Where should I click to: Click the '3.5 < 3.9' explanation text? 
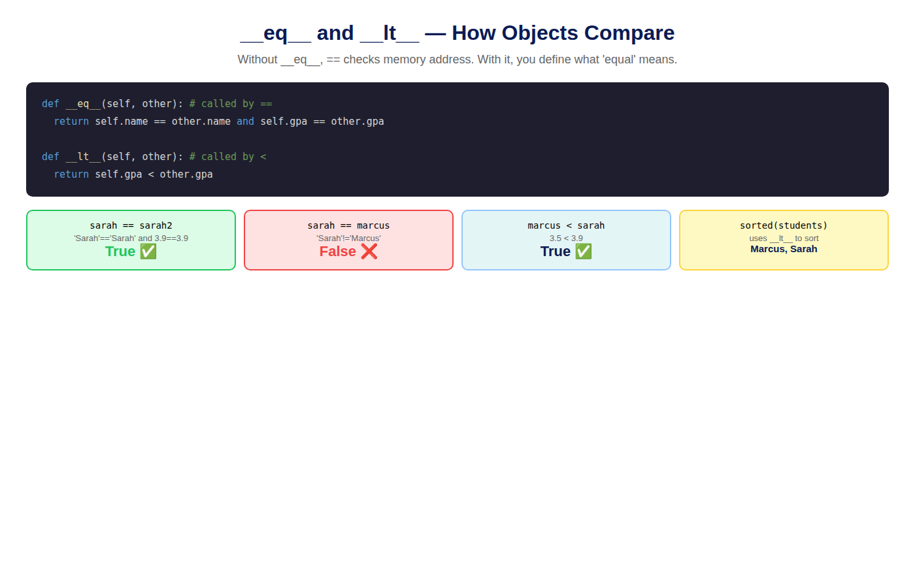(x=566, y=238)
